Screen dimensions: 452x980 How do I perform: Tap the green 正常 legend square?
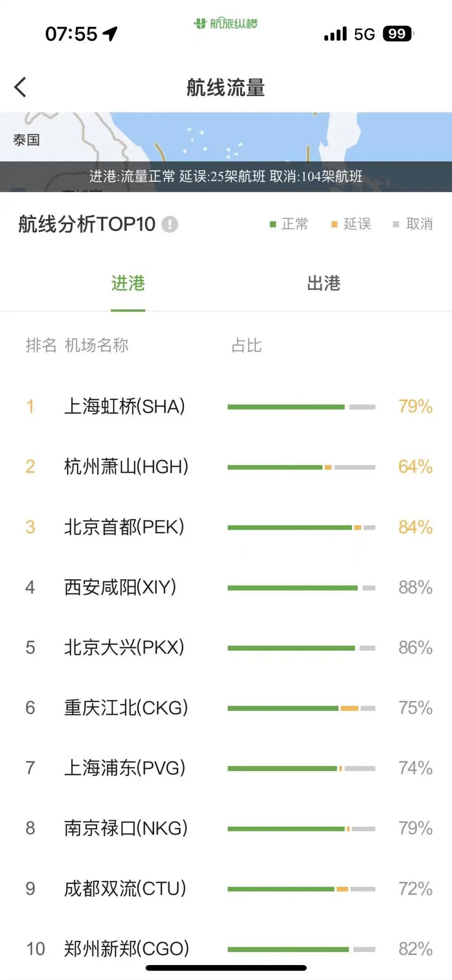pyautogui.click(x=273, y=224)
